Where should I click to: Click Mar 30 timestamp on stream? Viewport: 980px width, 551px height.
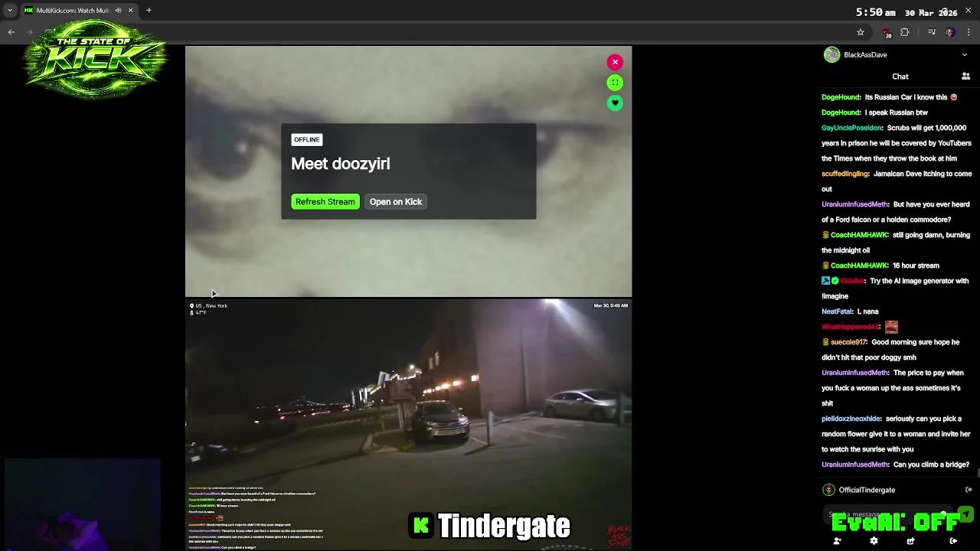(610, 306)
